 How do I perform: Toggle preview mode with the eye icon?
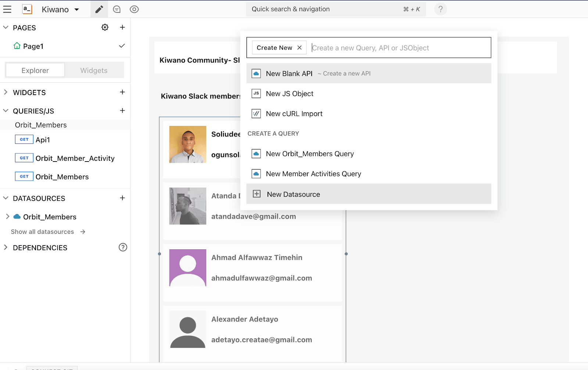(x=134, y=9)
